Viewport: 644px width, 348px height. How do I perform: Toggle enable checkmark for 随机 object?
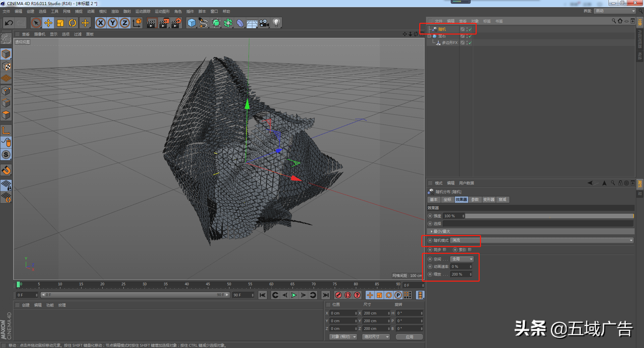click(470, 29)
